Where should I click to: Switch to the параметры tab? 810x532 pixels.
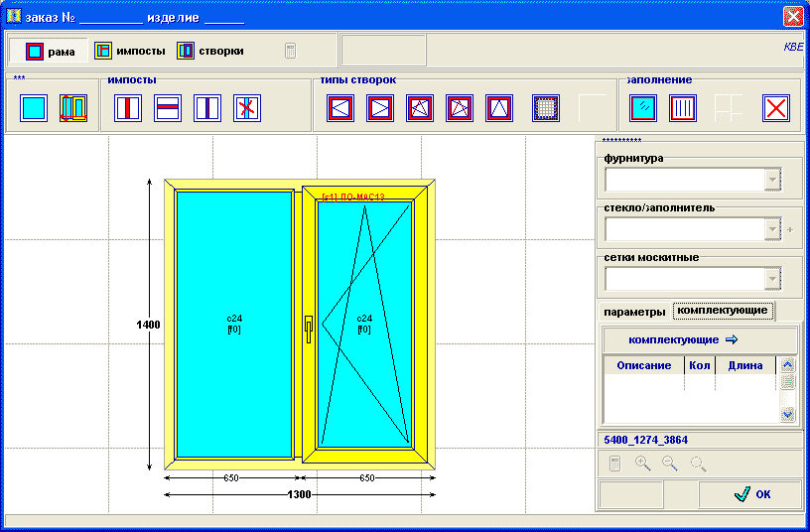634,312
